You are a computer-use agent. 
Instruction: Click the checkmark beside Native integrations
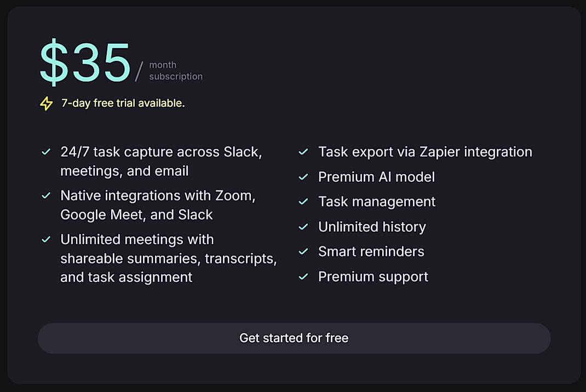pyautogui.click(x=46, y=195)
